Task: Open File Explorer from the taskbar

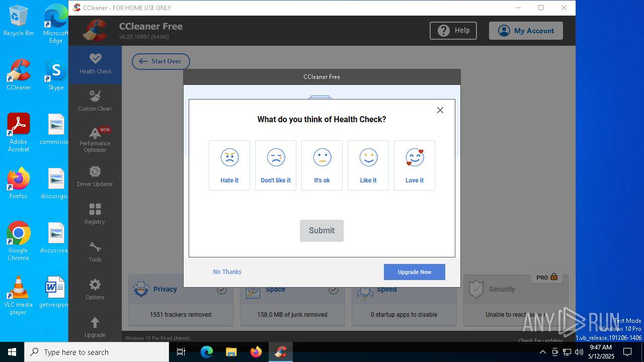Action: pos(231,352)
